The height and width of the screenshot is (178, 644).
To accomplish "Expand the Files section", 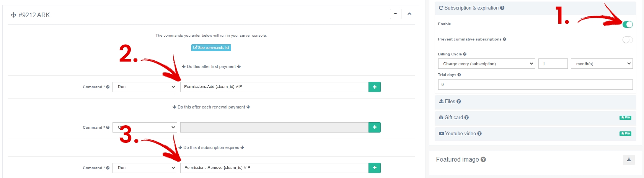I will click(x=450, y=102).
